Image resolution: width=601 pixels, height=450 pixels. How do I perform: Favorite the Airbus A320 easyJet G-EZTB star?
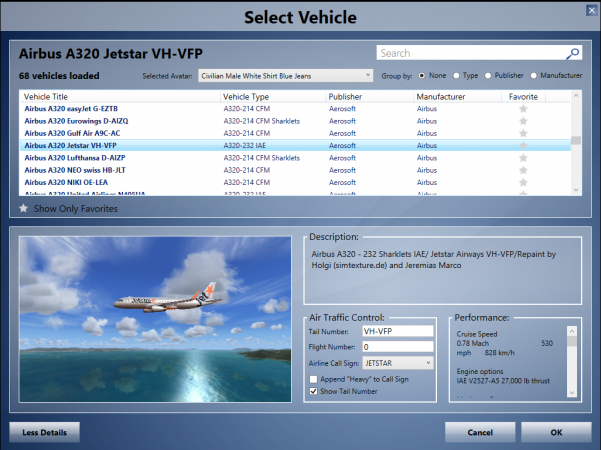tap(522, 108)
